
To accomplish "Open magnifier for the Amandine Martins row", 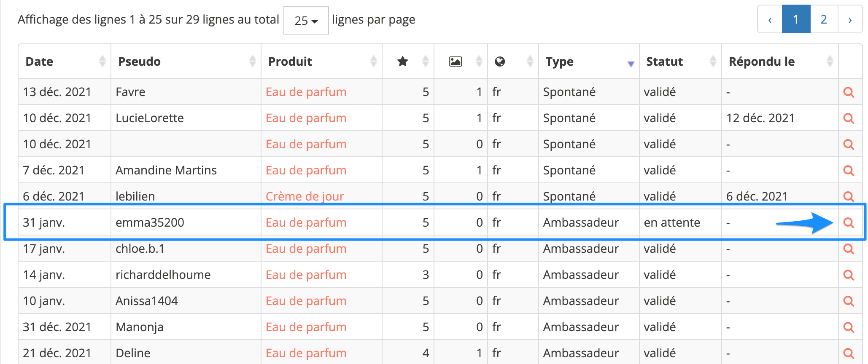I will pyautogui.click(x=849, y=171).
